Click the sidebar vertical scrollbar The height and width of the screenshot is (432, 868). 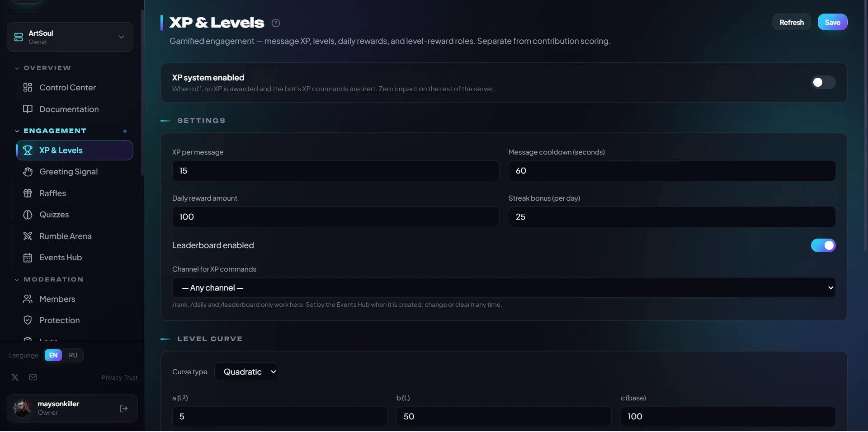tap(142, 93)
